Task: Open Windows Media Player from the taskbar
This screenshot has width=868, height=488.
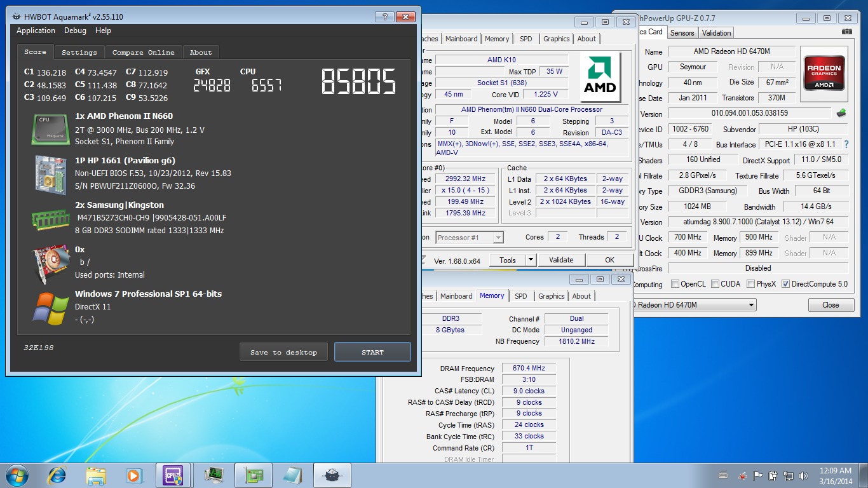Action: [x=134, y=475]
